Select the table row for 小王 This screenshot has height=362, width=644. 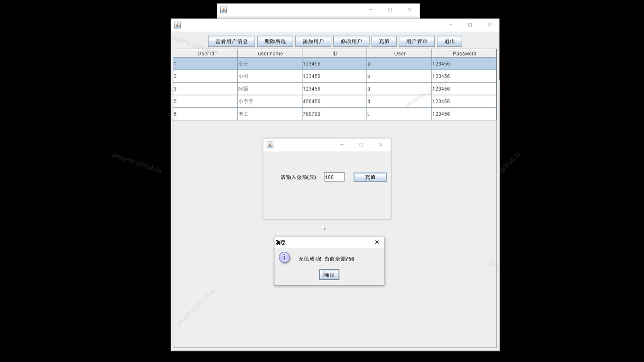coord(270,63)
